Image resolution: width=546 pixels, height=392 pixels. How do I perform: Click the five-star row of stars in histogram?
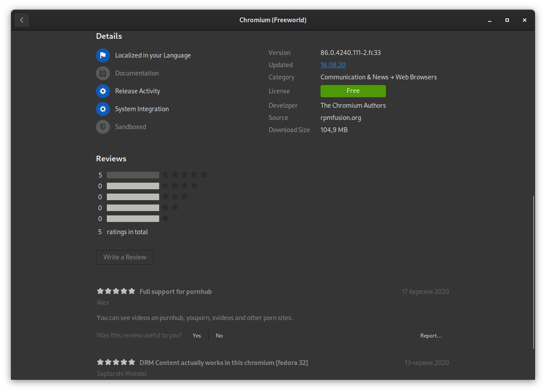tap(184, 174)
